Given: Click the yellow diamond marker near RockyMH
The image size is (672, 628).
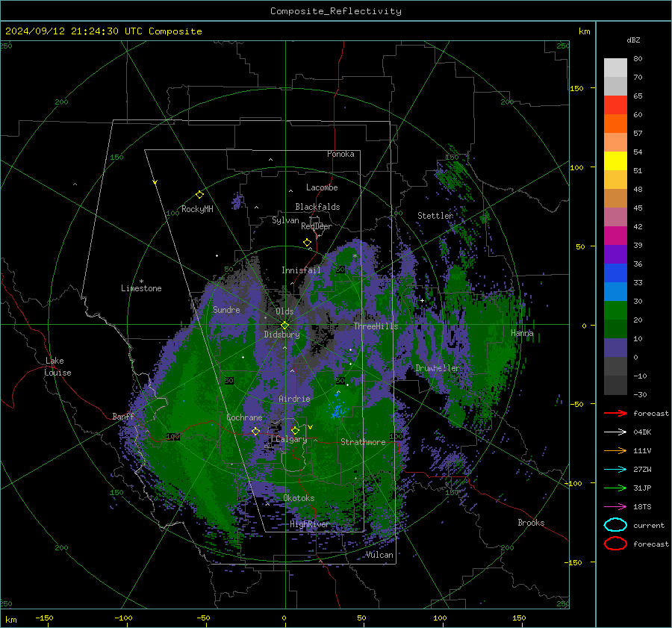Looking at the screenshot, I should 199,195.
